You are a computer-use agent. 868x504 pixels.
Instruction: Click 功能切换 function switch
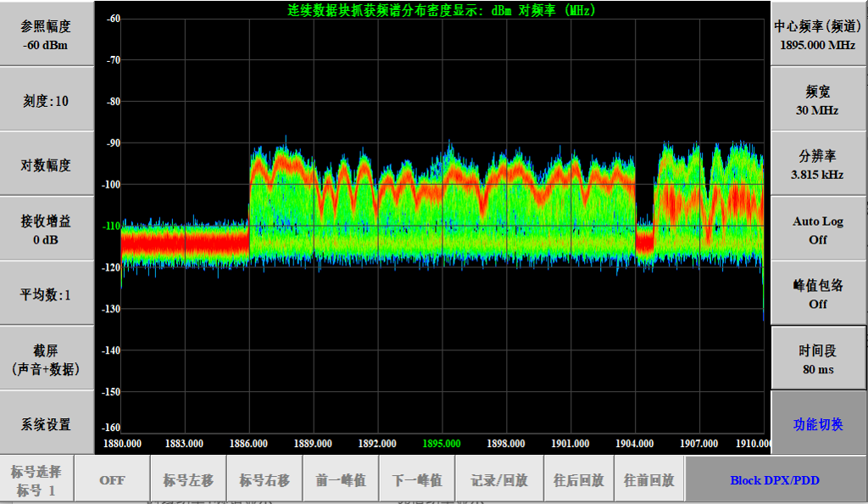818,423
